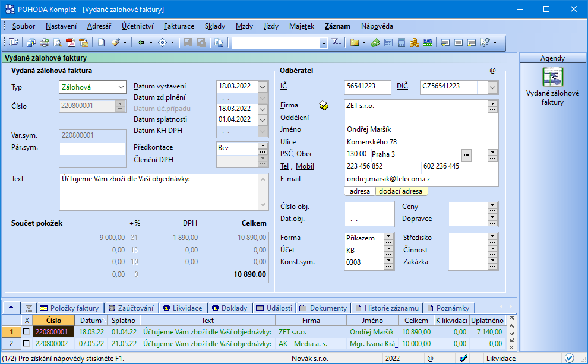Switch to the Likvidace tab
This screenshot has height=364, width=588.
point(183,308)
